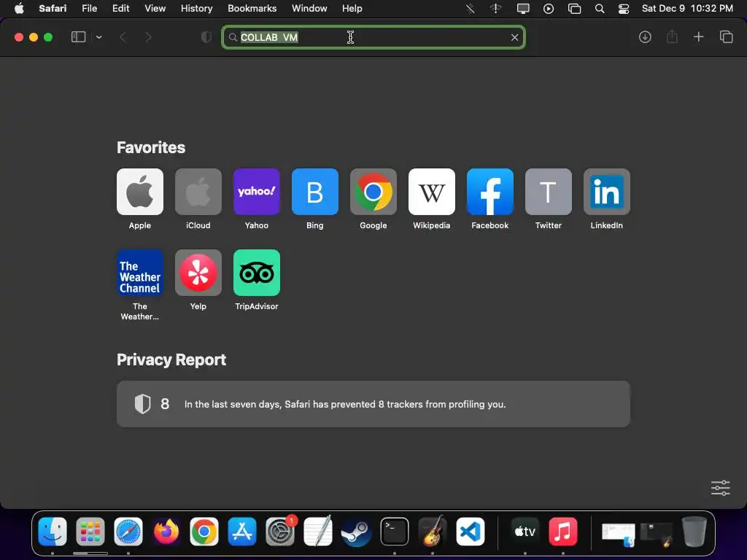Open a new tab with the plus button
This screenshot has width=747, height=560.
(698, 37)
